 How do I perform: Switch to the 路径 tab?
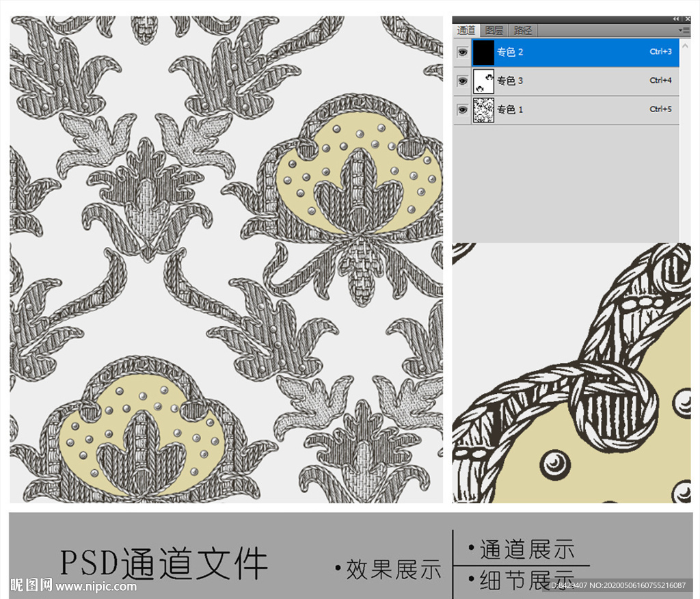click(x=522, y=30)
